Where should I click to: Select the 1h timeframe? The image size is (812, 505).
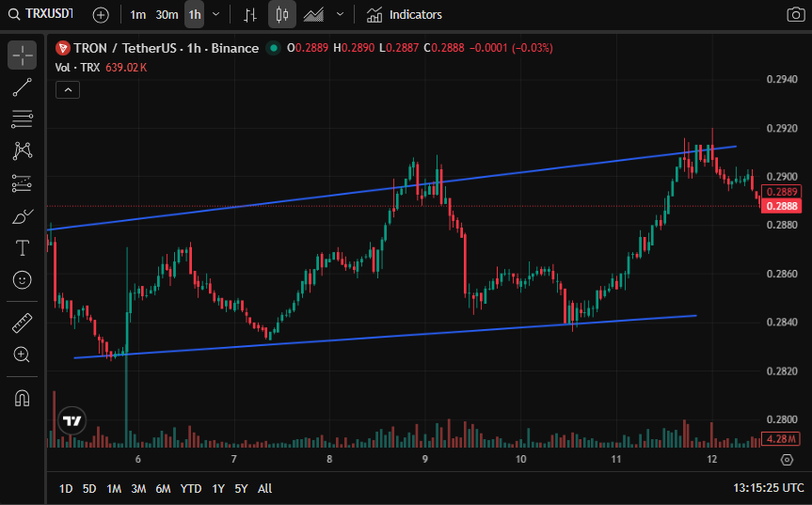point(195,14)
